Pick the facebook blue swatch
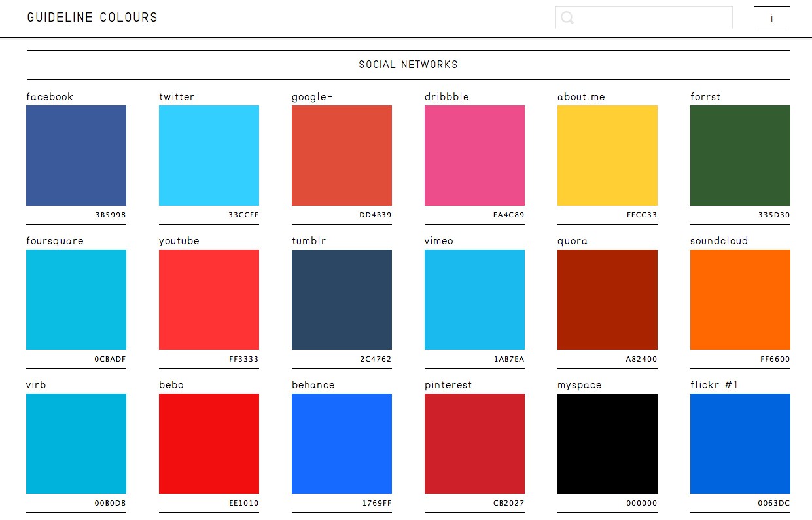 76,155
